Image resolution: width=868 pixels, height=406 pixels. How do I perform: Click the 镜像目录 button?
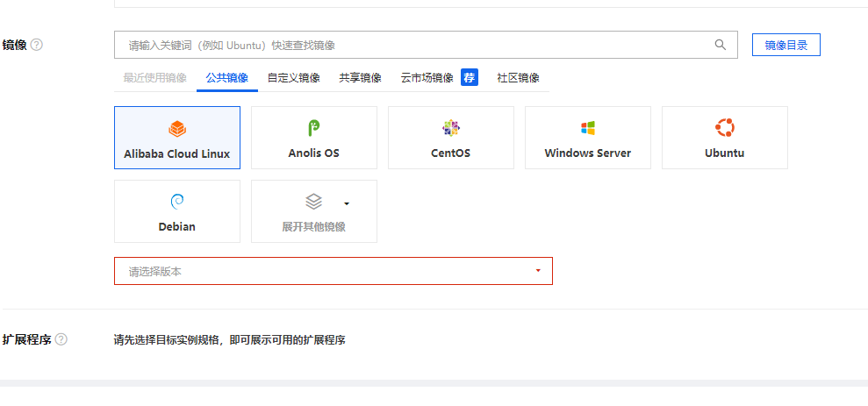(786, 45)
